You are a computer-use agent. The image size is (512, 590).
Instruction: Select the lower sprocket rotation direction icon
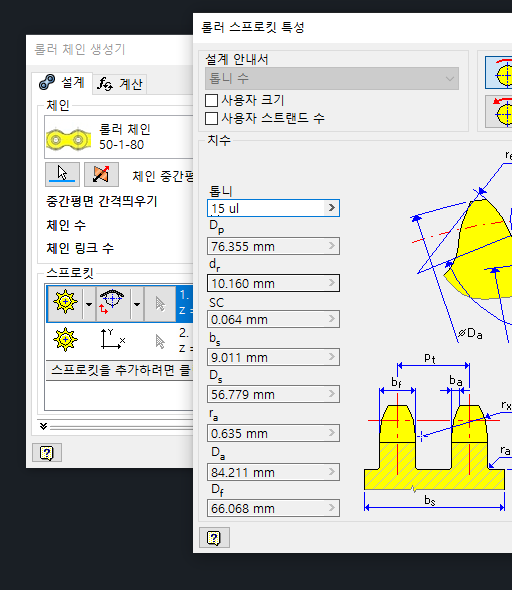(x=499, y=112)
